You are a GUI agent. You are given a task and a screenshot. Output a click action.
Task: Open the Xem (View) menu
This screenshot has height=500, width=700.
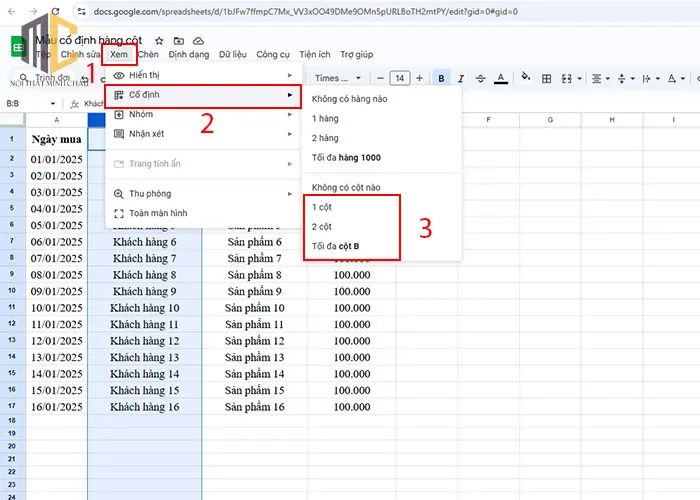(119, 54)
